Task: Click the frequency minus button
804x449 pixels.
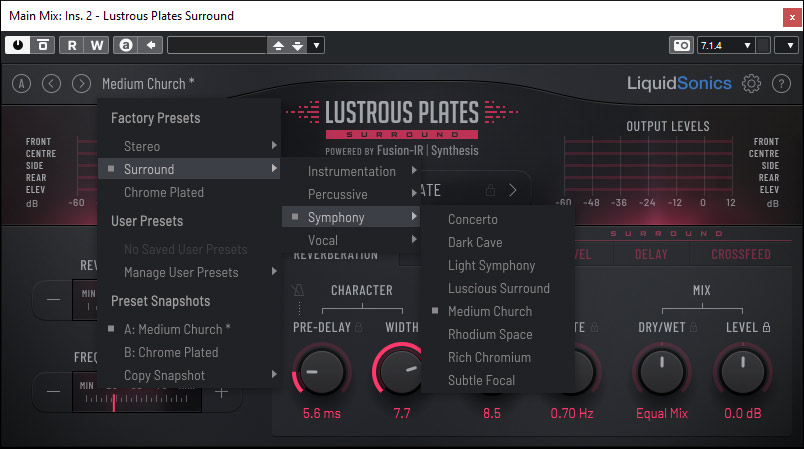Action: click(53, 392)
